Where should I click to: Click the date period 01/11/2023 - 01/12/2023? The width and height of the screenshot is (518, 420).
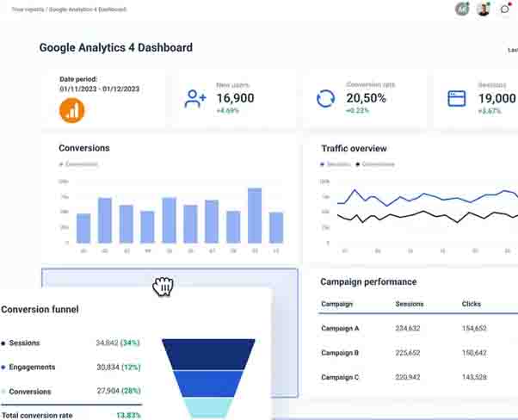(100, 89)
